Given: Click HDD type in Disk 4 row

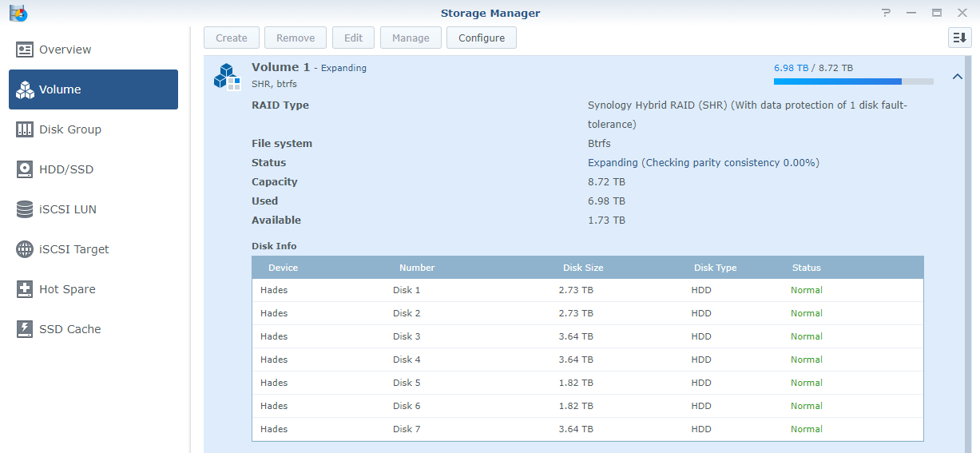Looking at the screenshot, I should point(701,360).
